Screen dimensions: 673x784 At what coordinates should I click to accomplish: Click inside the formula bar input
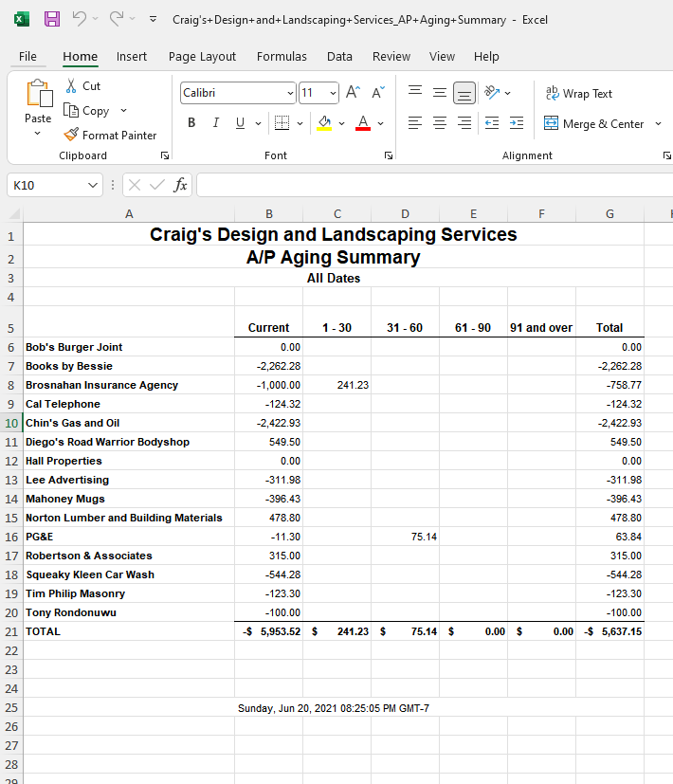click(434, 186)
